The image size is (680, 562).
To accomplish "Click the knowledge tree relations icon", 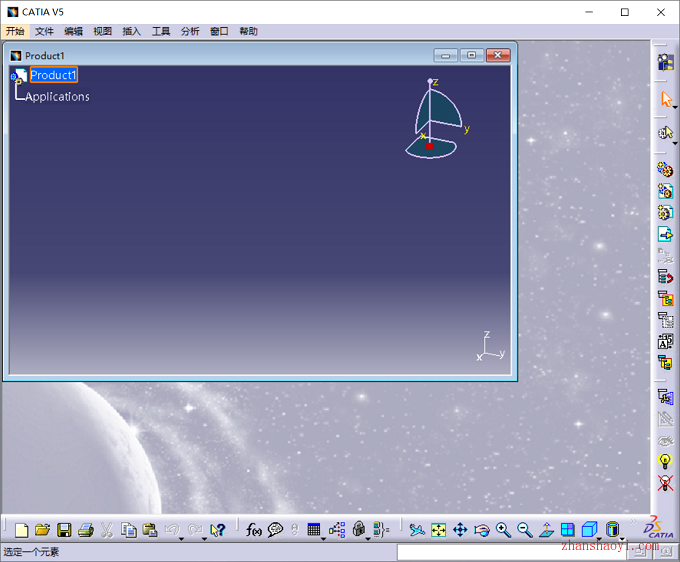I will (x=337, y=530).
